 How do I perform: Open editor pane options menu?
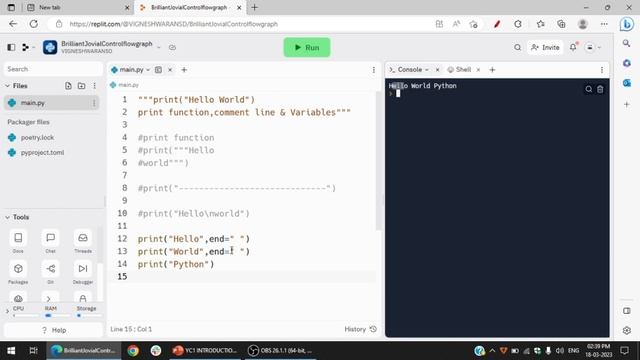pos(373,70)
